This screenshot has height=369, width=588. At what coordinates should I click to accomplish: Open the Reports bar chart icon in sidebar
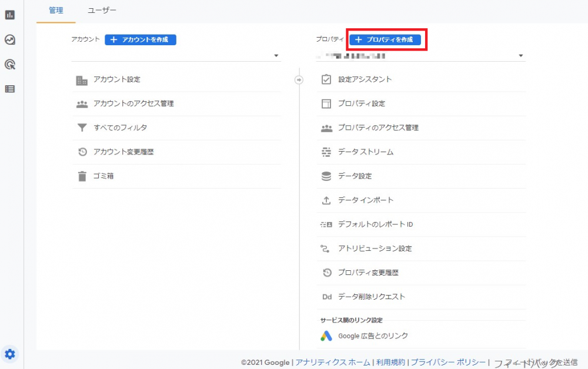10,15
